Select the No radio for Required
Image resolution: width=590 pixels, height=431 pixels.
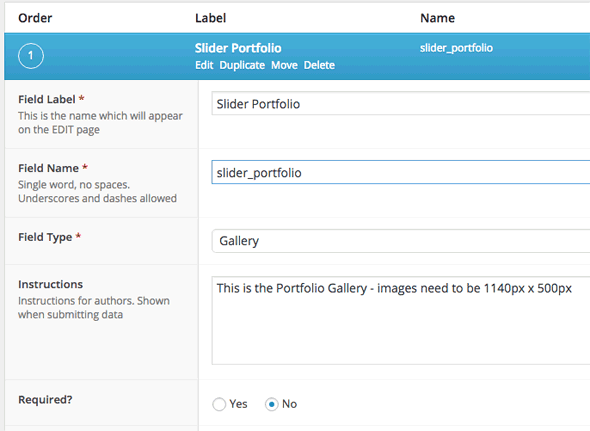tap(272, 404)
